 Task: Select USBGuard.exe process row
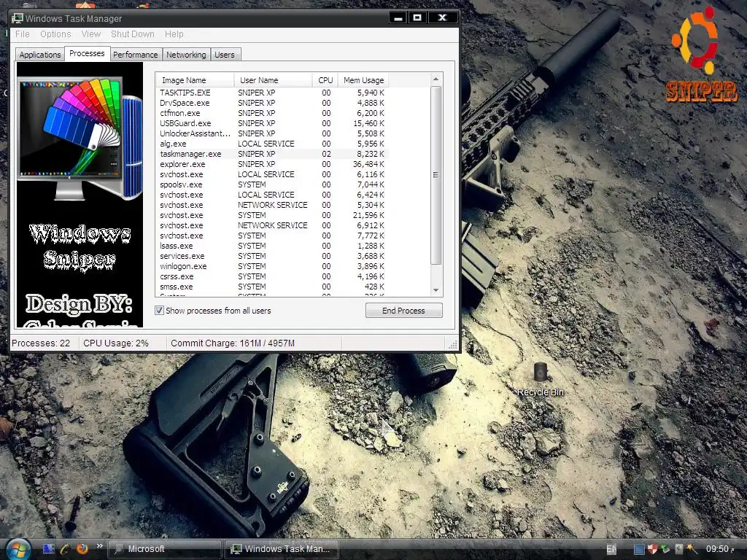click(272, 123)
